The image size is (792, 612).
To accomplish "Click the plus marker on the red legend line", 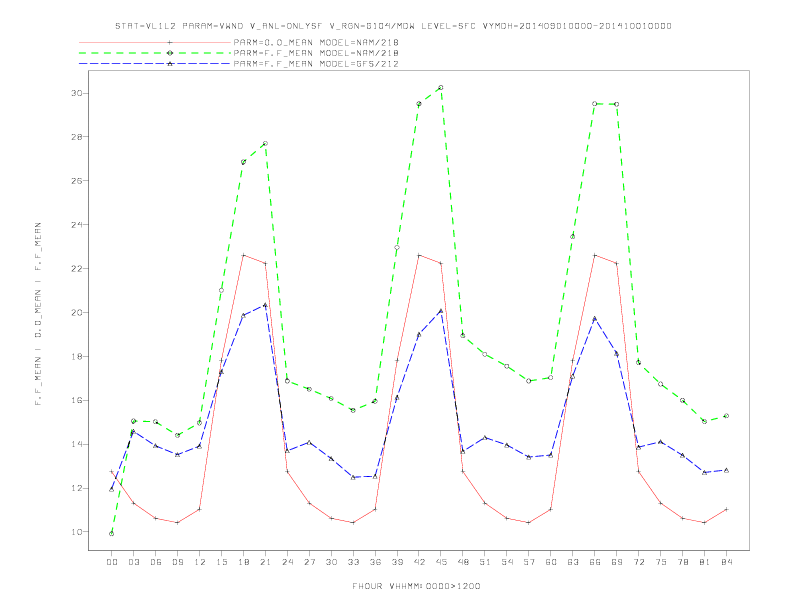I will click(170, 42).
